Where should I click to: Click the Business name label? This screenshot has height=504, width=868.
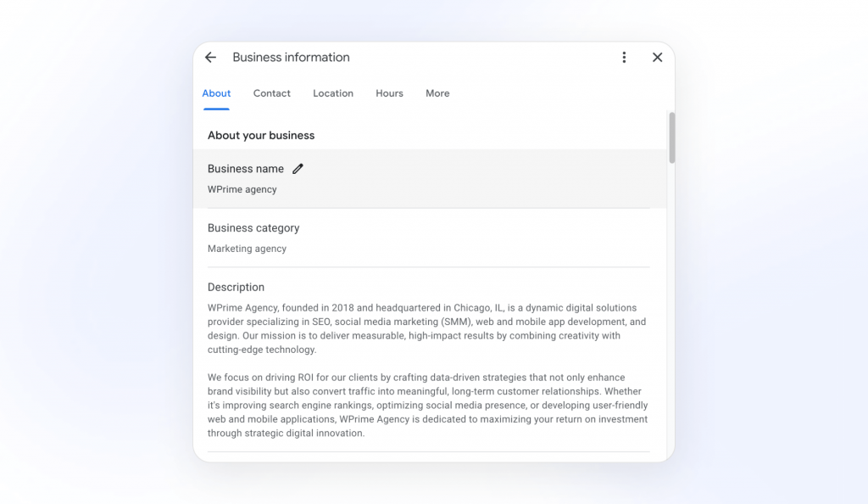point(246,169)
